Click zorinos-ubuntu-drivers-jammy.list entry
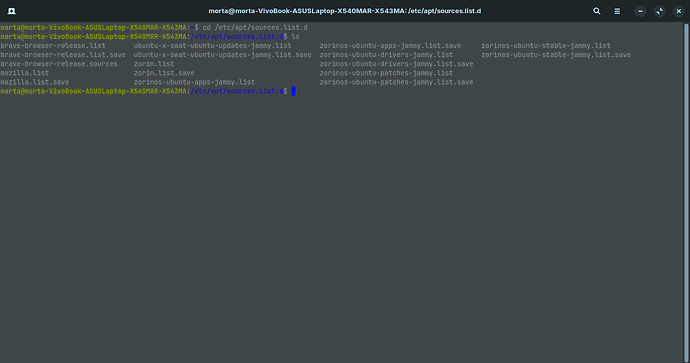 pos(386,55)
